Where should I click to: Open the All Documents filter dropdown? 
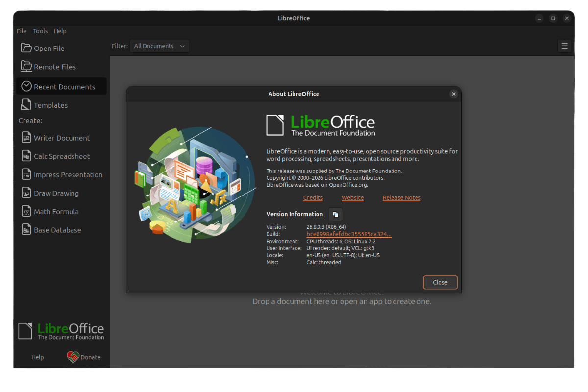click(x=160, y=46)
